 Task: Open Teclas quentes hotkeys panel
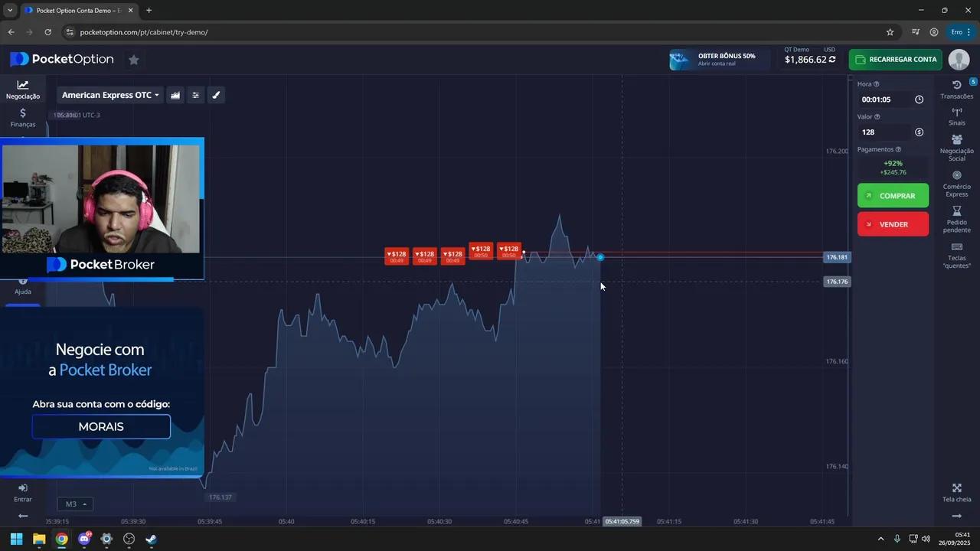957,256
